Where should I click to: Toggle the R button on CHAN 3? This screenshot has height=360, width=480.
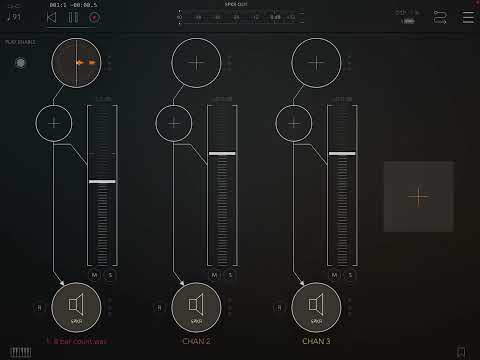[279, 308]
